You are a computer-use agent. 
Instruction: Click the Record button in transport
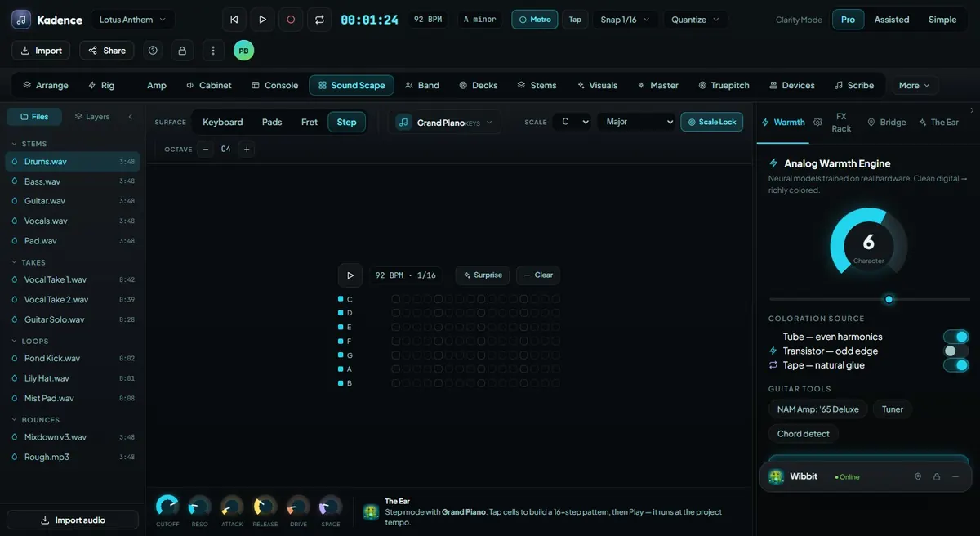[291, 19]
